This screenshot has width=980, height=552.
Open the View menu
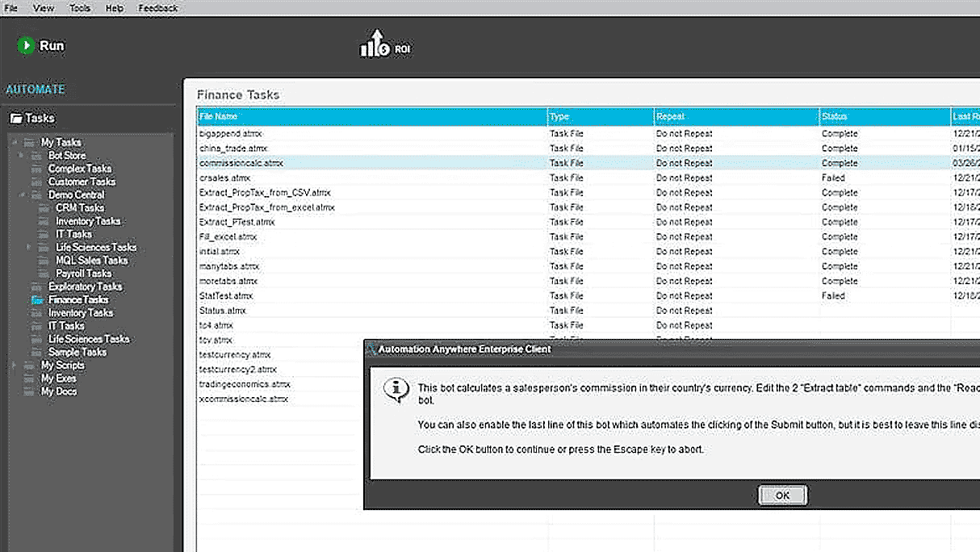(44, 8)
